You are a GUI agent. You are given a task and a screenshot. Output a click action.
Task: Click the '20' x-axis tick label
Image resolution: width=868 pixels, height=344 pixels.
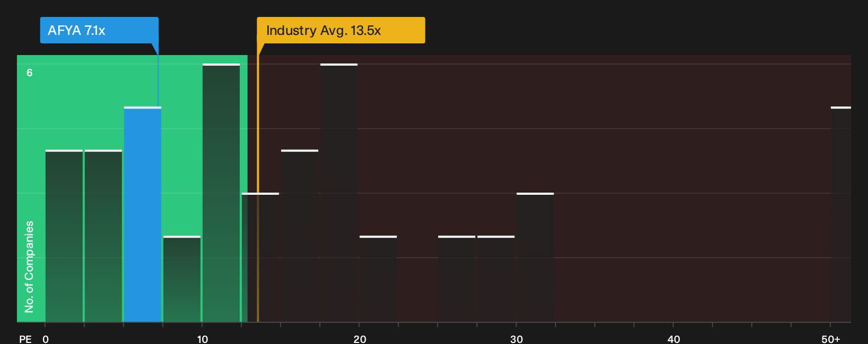pos(360,339)
